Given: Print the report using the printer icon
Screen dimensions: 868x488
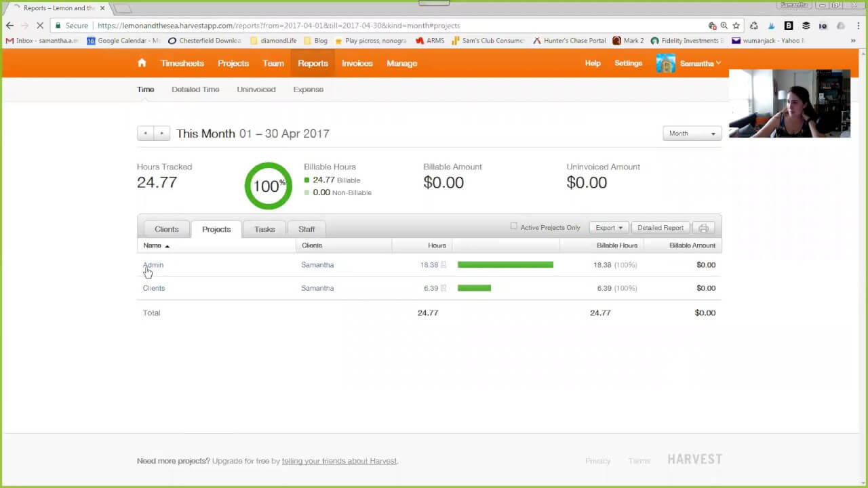Looking at the screenshot, I should coord(703,228).
